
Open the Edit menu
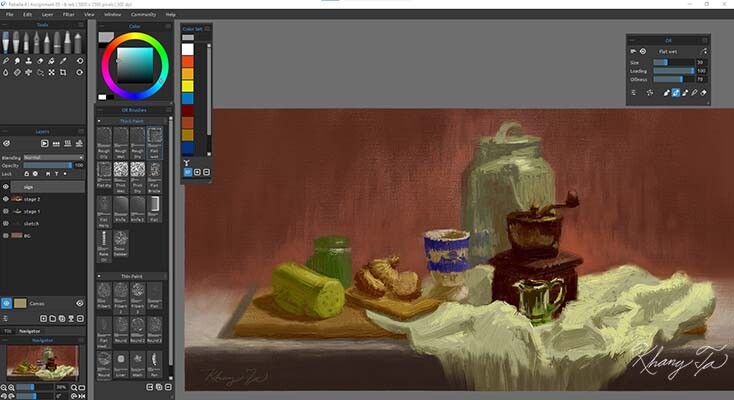[28, 15]
